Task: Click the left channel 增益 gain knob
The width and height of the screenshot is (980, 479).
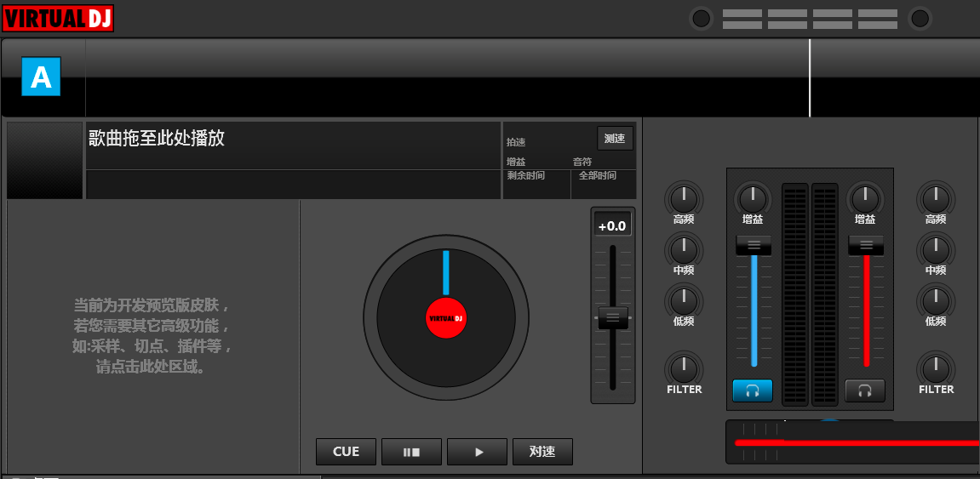Action: click(753, 199)
